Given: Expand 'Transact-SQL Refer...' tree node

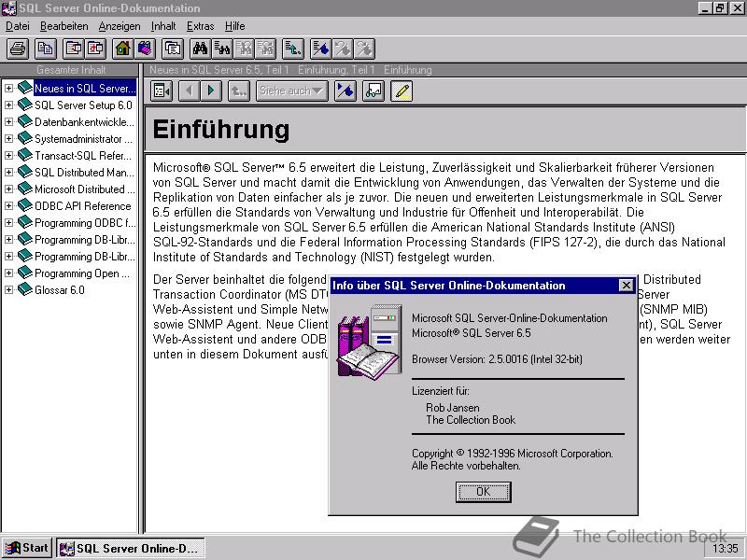Looking at the screenshot, I should pyautogui.click(x=8, y=155).
